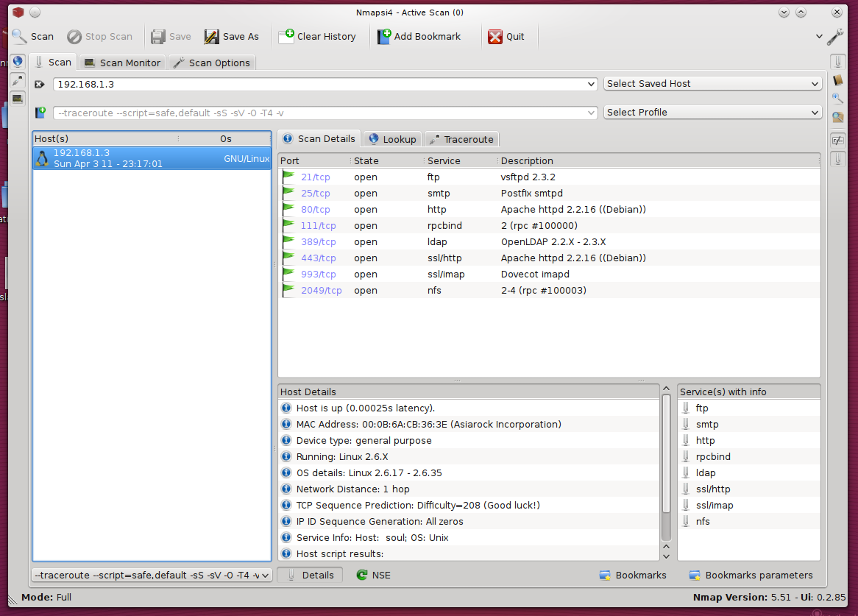Click the Details button at the bottom
This screenshot has width=858, height=616.
point(311,575)
